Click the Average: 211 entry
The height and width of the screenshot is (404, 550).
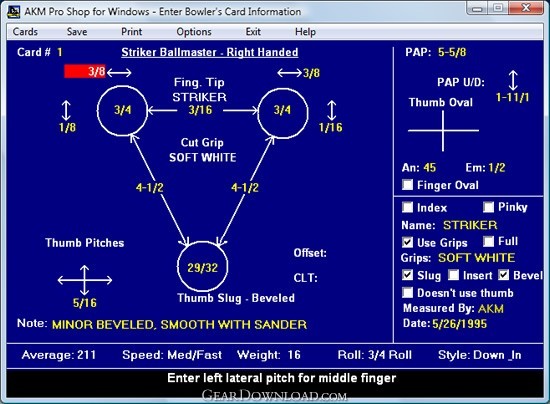[x=59, y=355]
